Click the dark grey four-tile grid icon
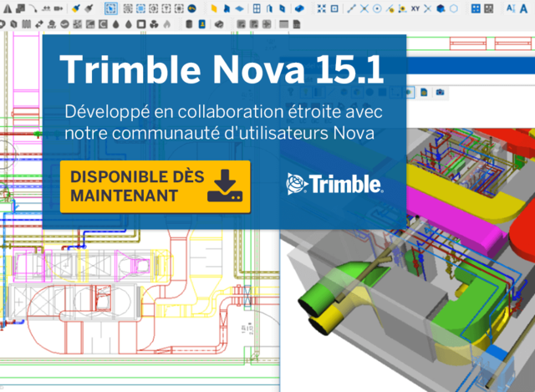 [490, 9]
